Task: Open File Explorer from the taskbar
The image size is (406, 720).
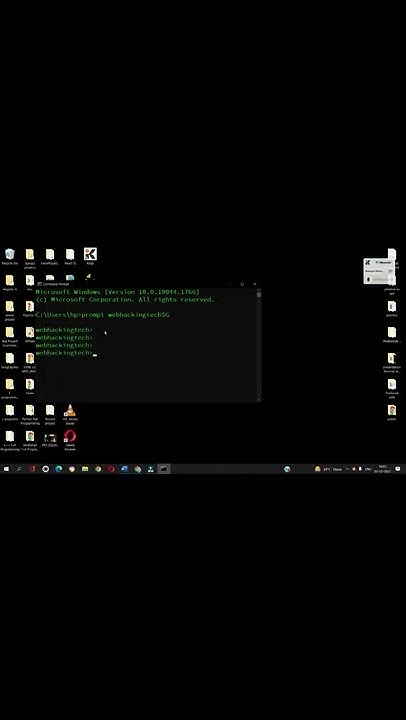Action: click(85, 469)
